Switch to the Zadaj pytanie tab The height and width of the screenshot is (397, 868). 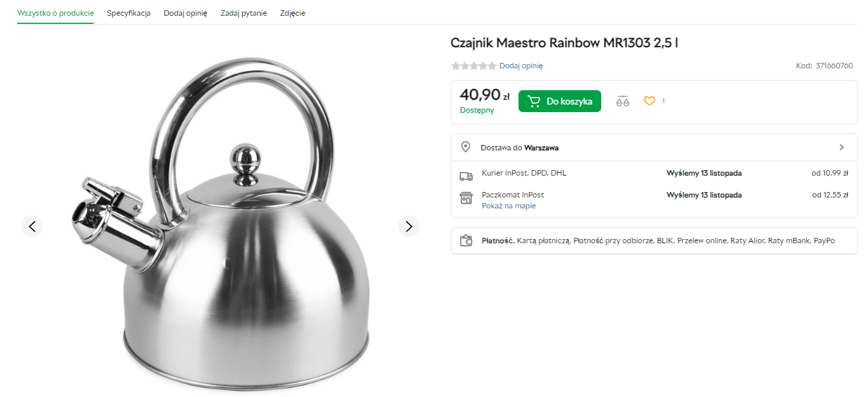244,13
